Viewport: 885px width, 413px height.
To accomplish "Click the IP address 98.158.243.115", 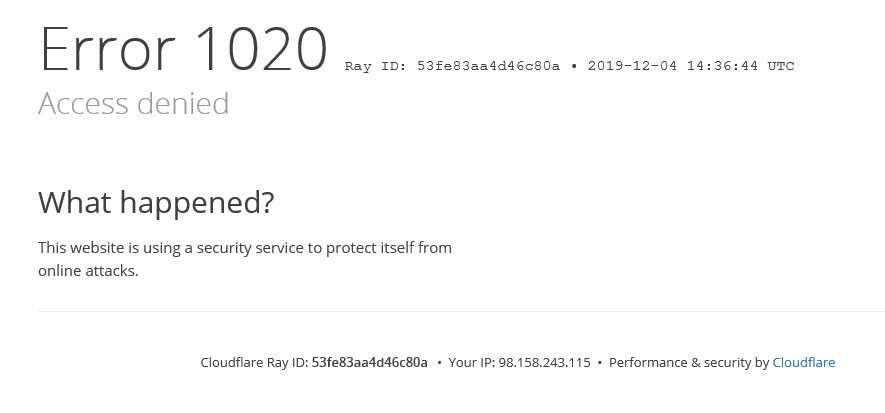I will 544,362.
